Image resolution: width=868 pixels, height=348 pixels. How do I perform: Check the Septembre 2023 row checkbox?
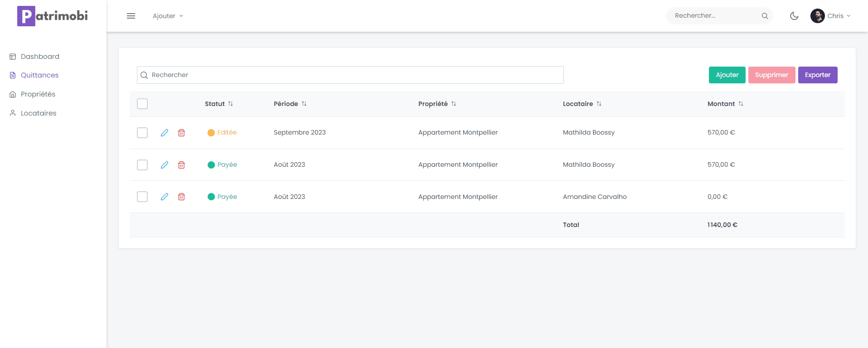tap(142, 133)
